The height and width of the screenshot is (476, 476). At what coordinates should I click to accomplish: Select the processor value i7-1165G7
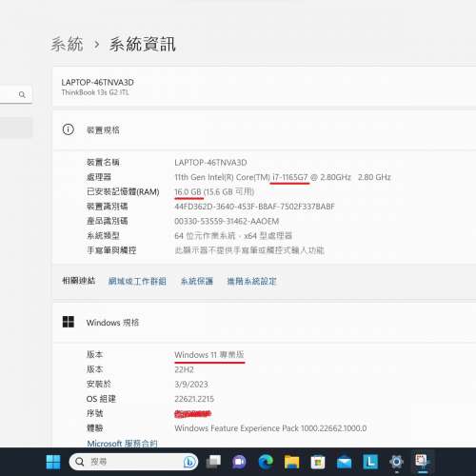click(x=289, y=177)
